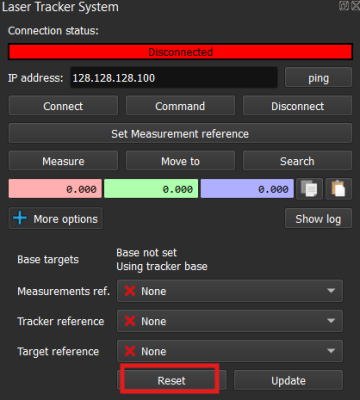Click Set Measurement reference
The image size is (360, 400).
(x=180, y=133)
